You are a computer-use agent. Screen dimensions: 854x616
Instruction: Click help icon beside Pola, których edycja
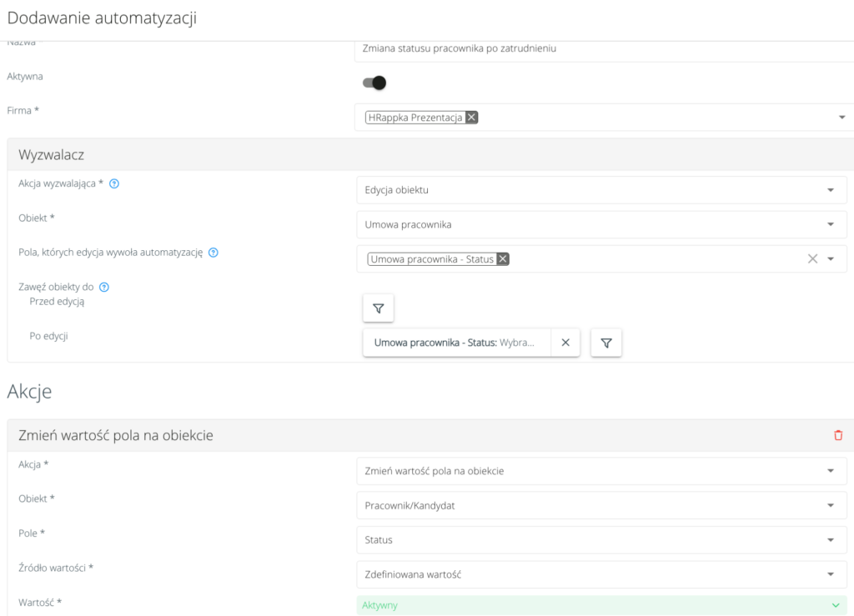213,253
